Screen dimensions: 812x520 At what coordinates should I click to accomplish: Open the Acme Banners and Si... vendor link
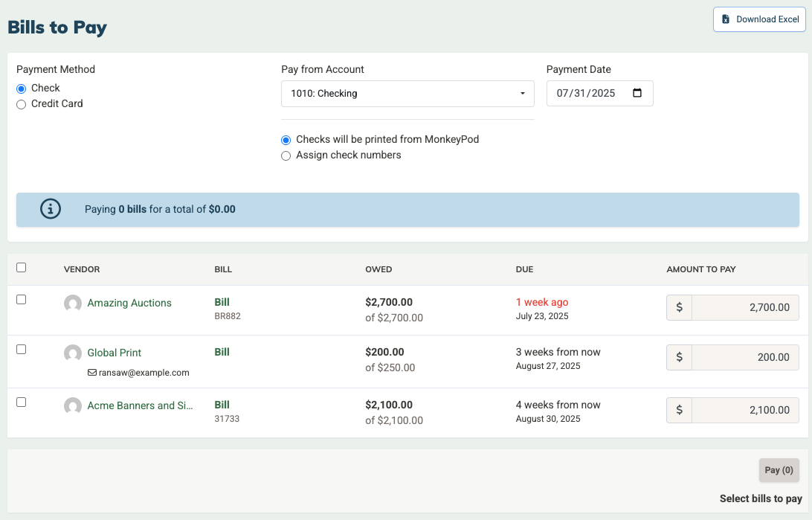click(x=140, y=405)
